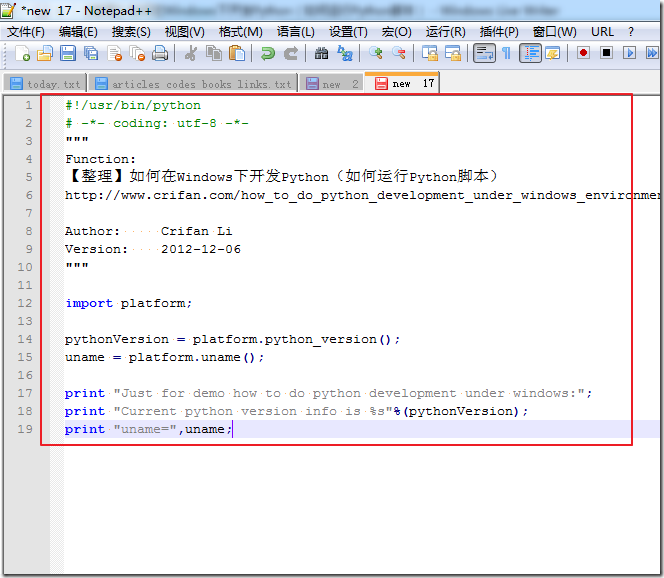Viewport: 664px width, 578px height.
Task: Open Find with the binoculars icon
Action: [x=321, y=54]
